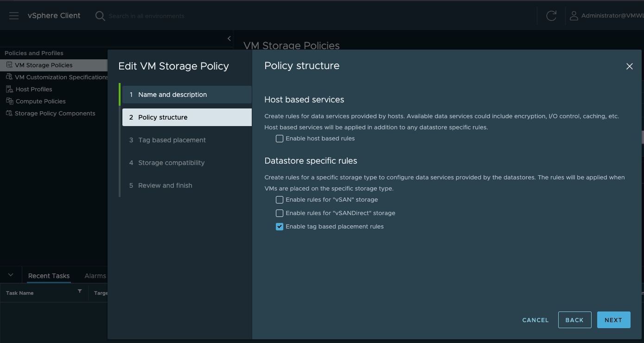Collapse the left navigation pane chevron
The image size is (644, 343).
point(229,38)
